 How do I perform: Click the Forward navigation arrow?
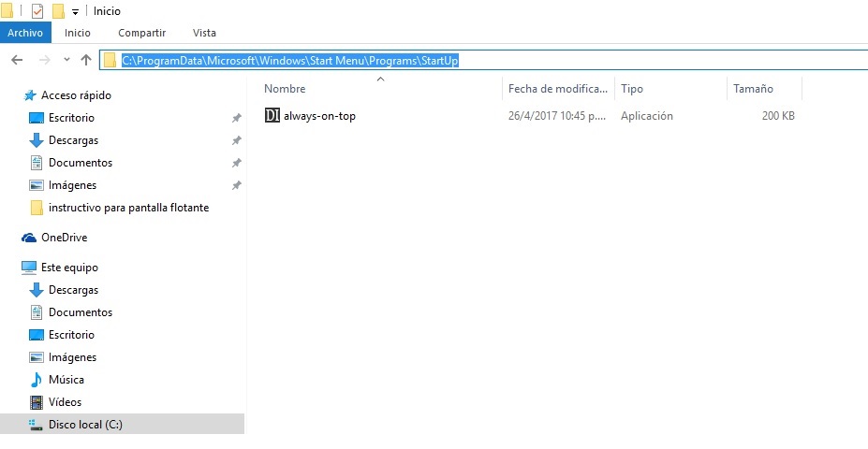pos(43,60)
